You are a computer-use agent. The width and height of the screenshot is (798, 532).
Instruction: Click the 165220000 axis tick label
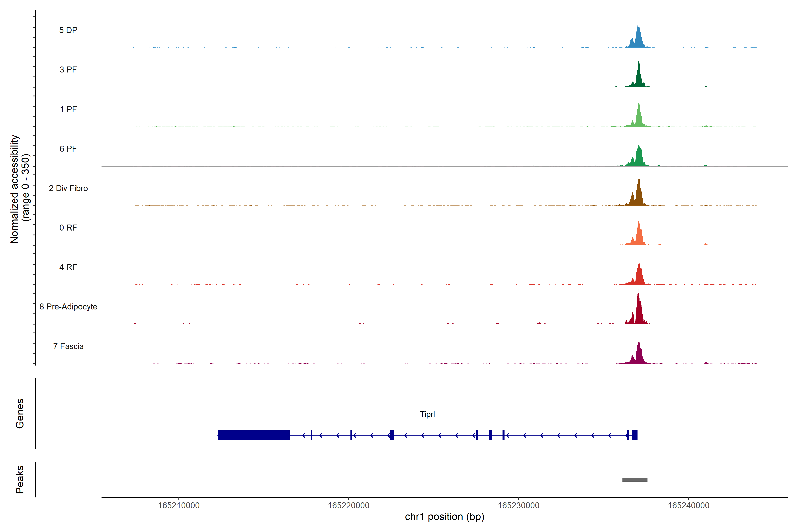click(348, 506)
